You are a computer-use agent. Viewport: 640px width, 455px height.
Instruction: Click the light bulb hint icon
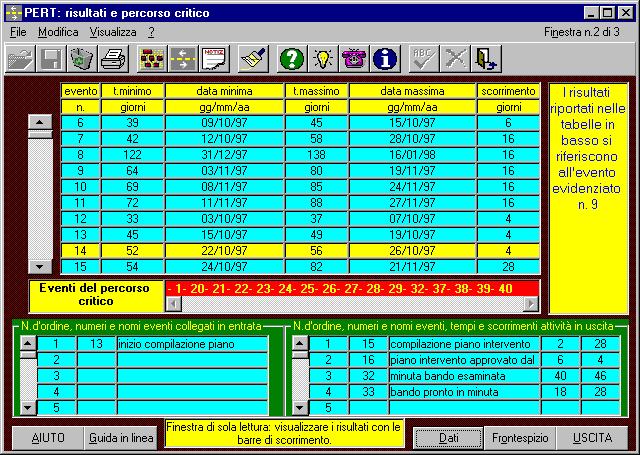pos(322,59)
